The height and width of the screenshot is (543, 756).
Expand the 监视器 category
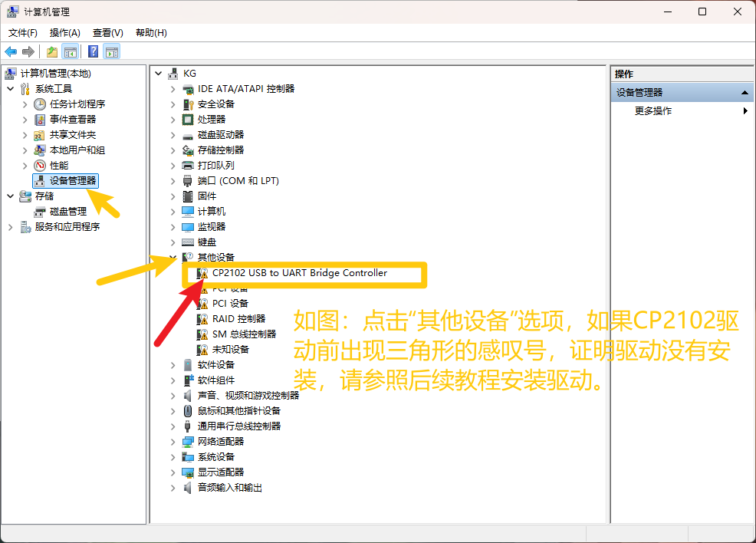(x=173, y=227)
